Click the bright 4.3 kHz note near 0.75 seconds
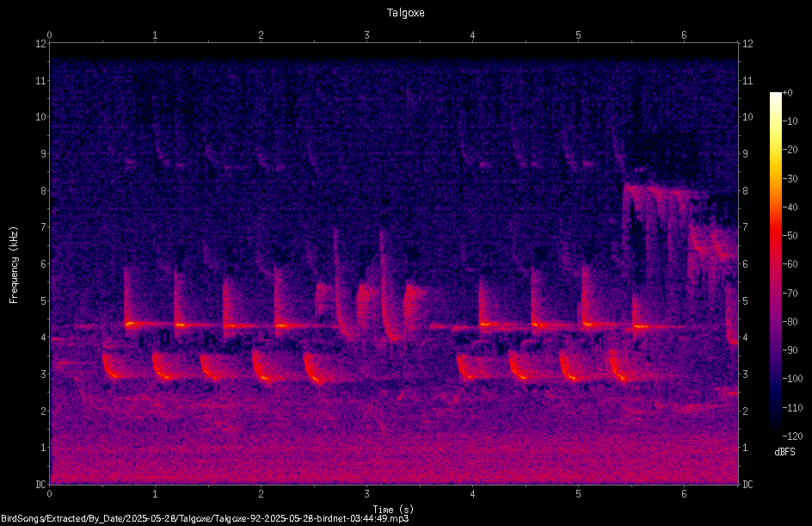Image resolution: width=812 pixels, height=526 pixels. coord(131,324)
